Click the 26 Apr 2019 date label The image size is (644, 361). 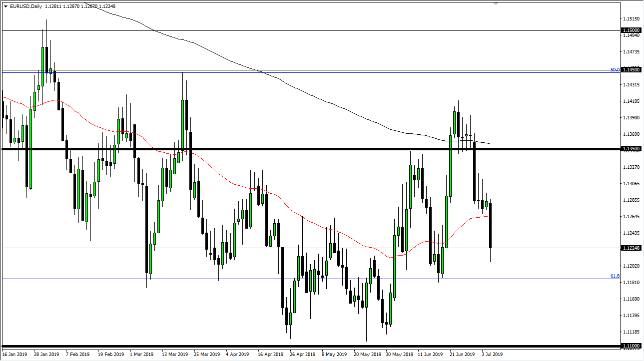(302, 355)
